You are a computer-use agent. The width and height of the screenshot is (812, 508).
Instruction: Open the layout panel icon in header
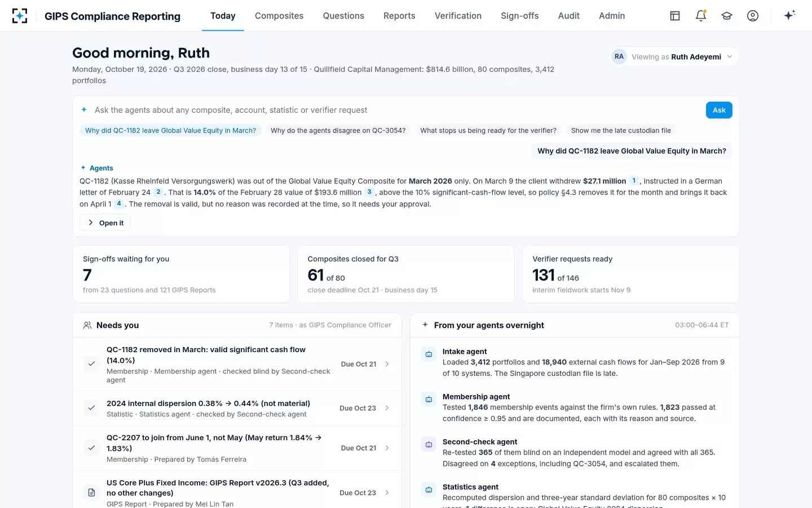pyautogui.click(x=675, y=16)
